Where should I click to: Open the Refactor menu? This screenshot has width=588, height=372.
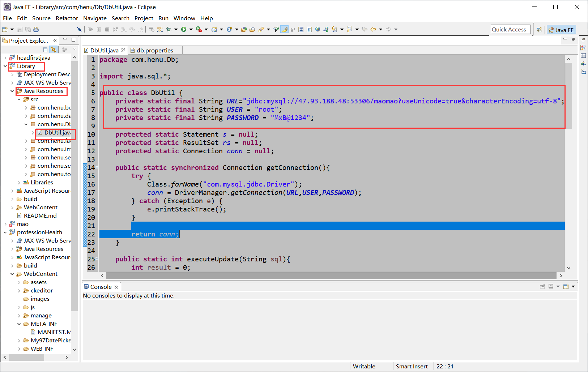[67, 18]
